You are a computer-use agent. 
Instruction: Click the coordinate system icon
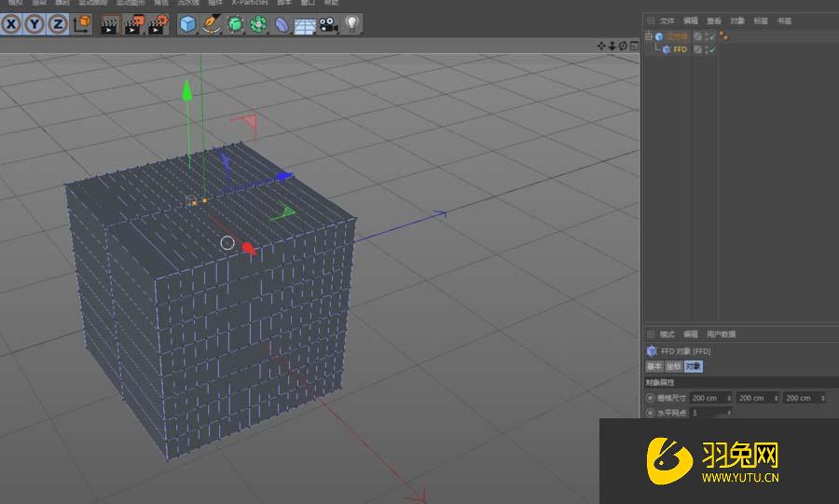click(81, 24)
